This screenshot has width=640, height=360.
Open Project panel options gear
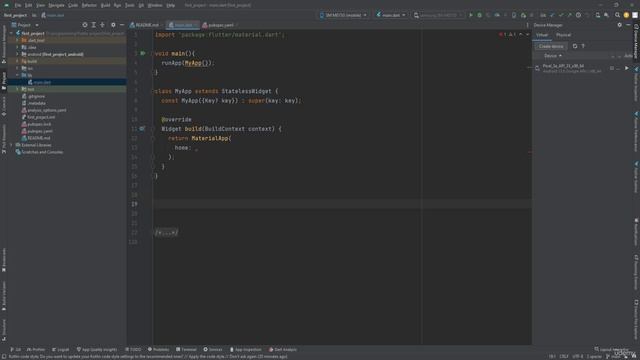click(113, 25)
